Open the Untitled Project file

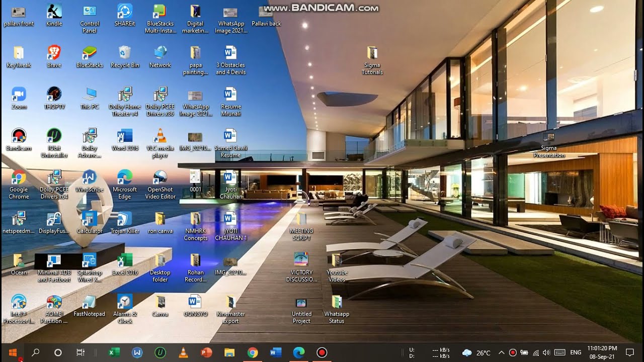tap(301, 309)
